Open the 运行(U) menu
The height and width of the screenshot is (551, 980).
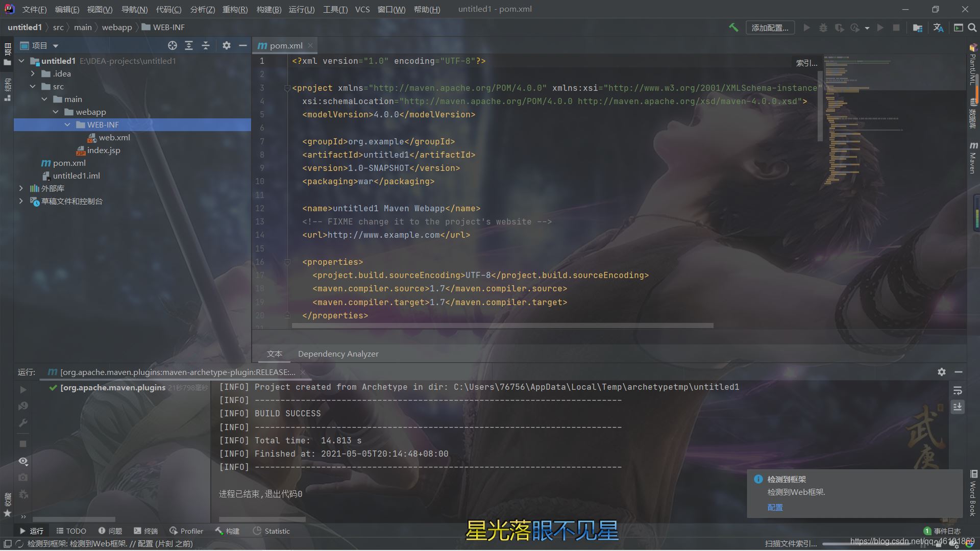302,9
